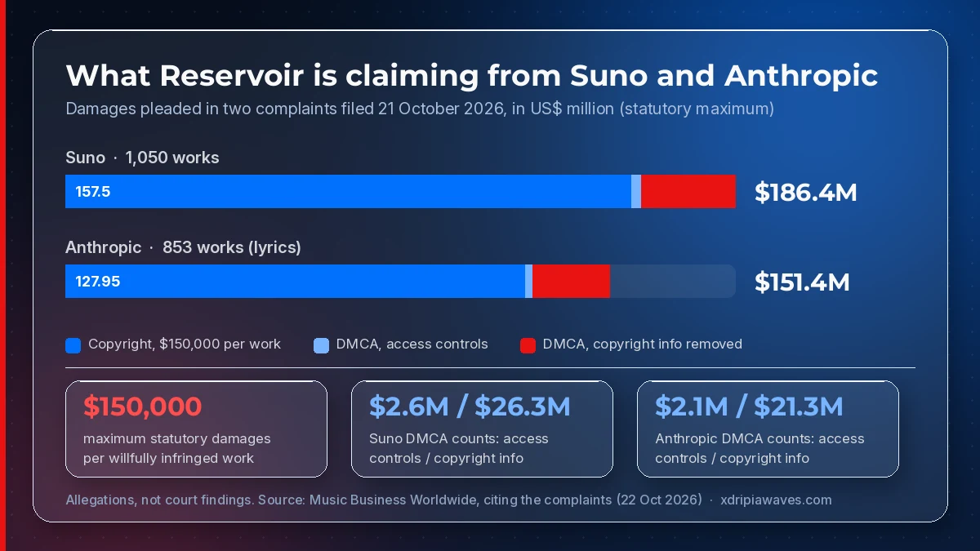Click the chart title about Reservoir claims
This screenshot has height=551, width=980.
(472, 75)
